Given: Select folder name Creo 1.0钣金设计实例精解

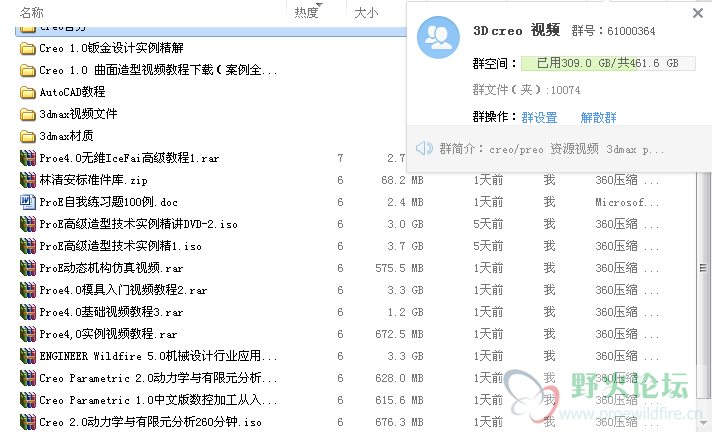Looking at the screenshot, I should tap(111, 48).
